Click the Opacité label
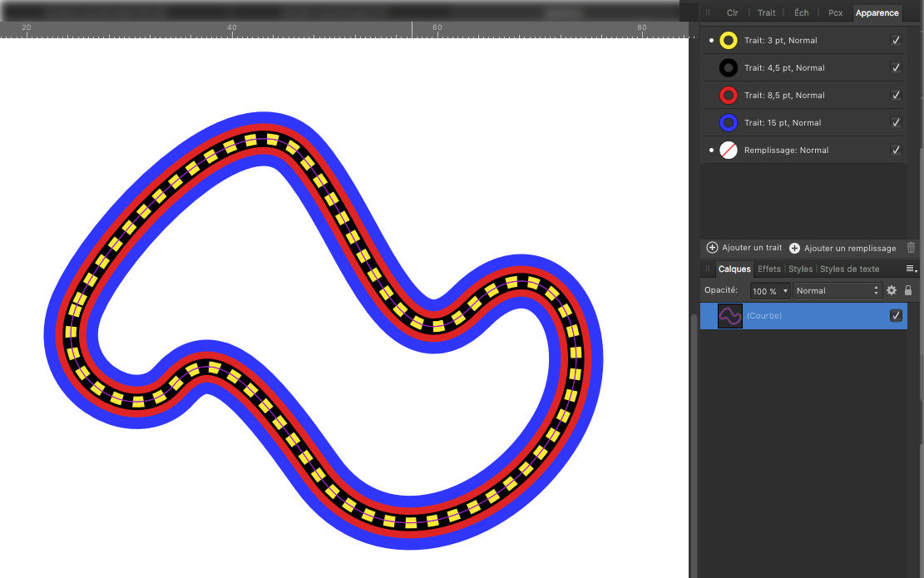This screenshot has width=924, height=578. click(x=721, y=290)
